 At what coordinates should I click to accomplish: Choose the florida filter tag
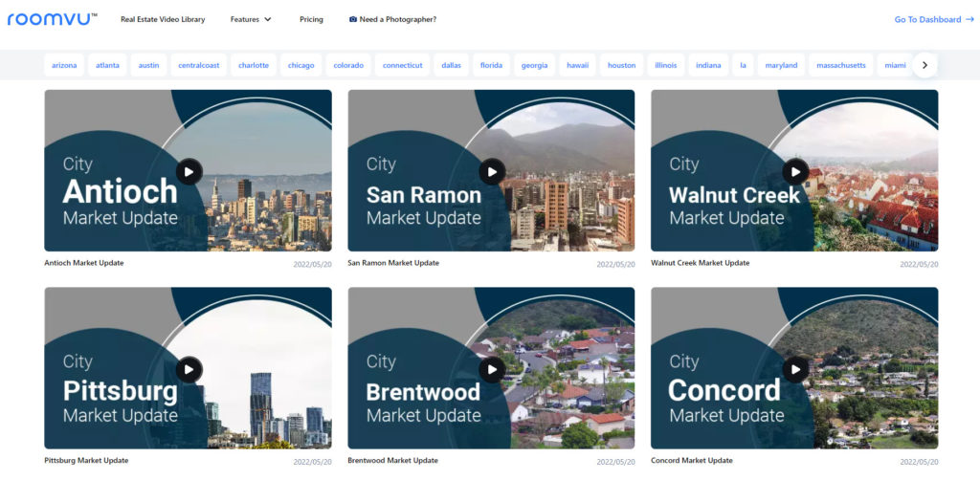click(x=491, y=65)
